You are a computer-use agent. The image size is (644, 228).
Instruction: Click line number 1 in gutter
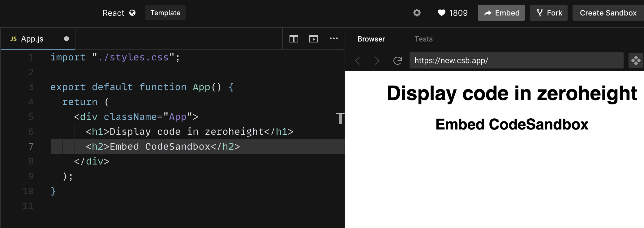[x=31, y=57]
